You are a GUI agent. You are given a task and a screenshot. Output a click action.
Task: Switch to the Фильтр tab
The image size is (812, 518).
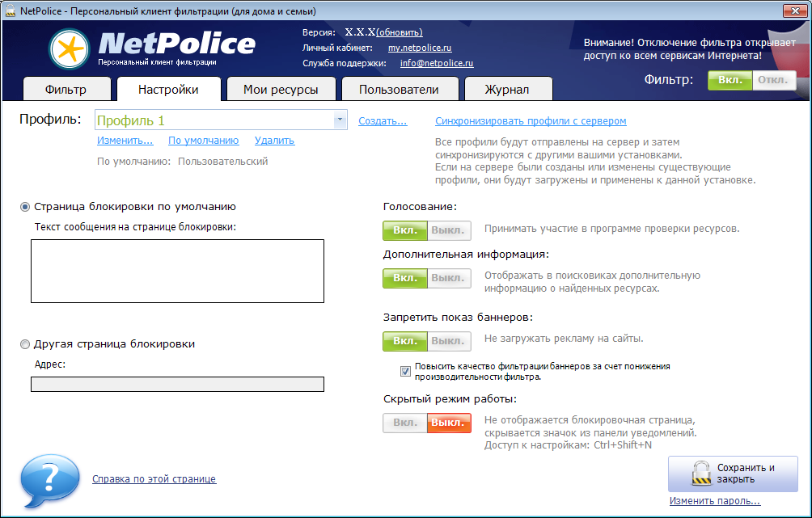click(67, 89)
